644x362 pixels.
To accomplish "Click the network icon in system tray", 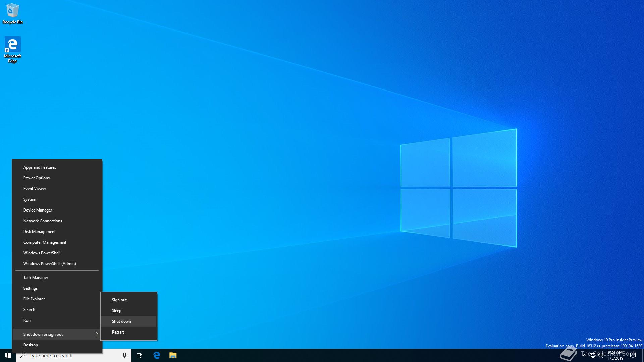I will click(592, 356).
